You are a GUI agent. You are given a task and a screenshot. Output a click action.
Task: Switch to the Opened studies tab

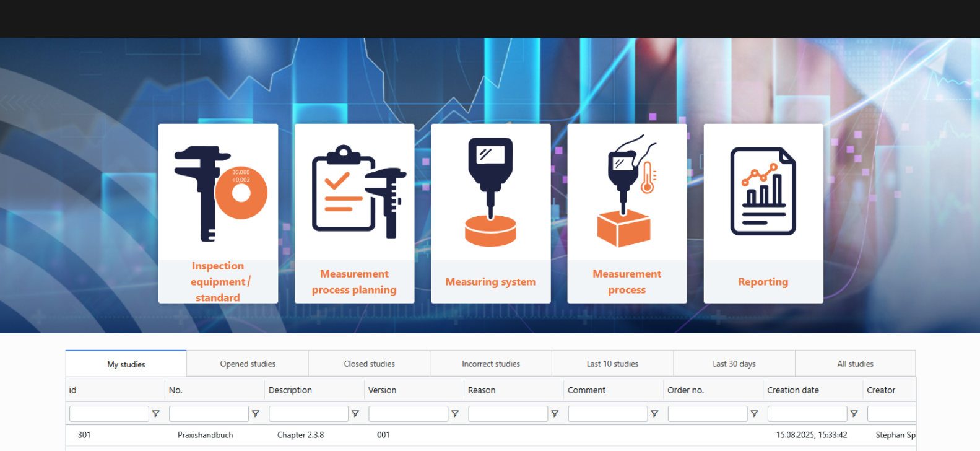coord(248,364)
